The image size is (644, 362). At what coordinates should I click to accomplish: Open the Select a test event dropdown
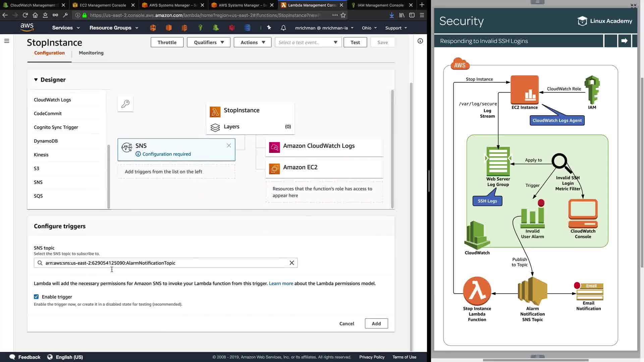[x=308, y=42]
